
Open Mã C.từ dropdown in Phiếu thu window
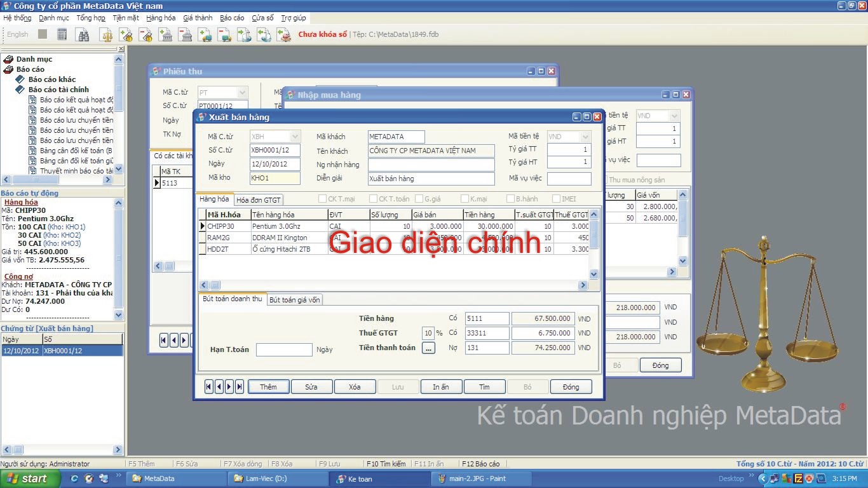point(242,93)
